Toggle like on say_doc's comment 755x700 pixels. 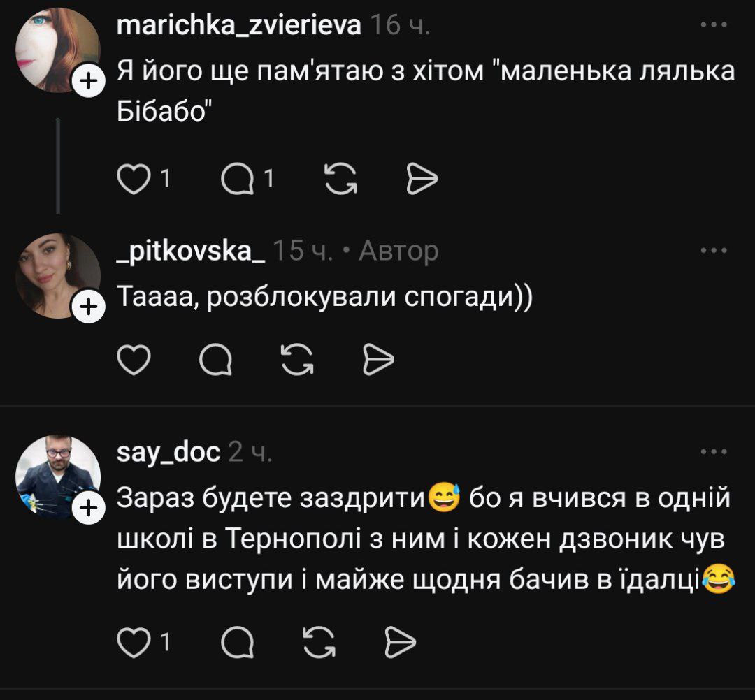(x=131, y=642)
